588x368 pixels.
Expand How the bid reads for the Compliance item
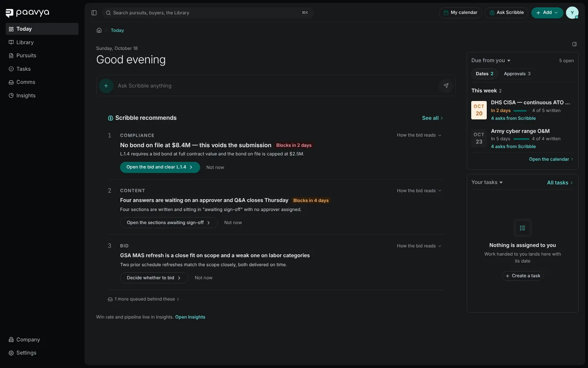419,135
